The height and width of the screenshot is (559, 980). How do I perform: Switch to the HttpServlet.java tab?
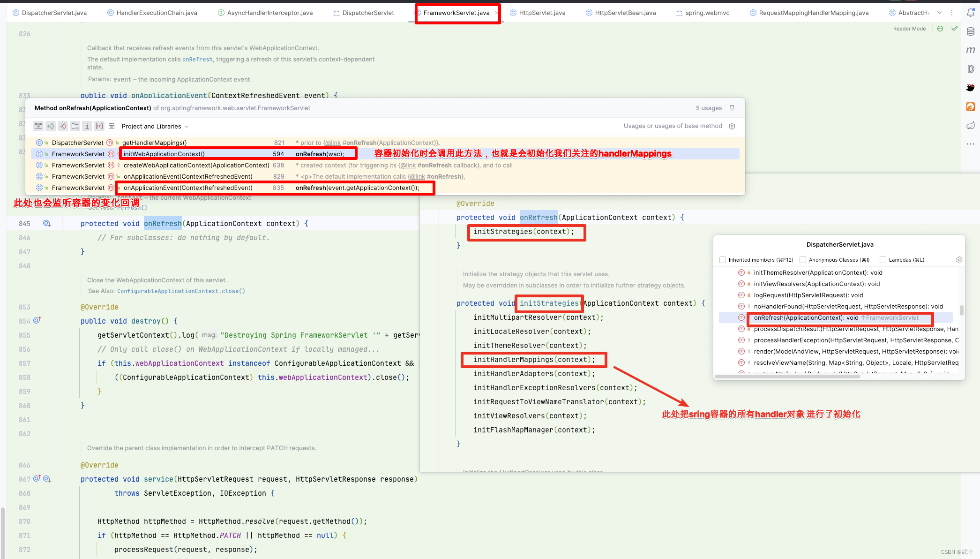click(x=538, y=13)
